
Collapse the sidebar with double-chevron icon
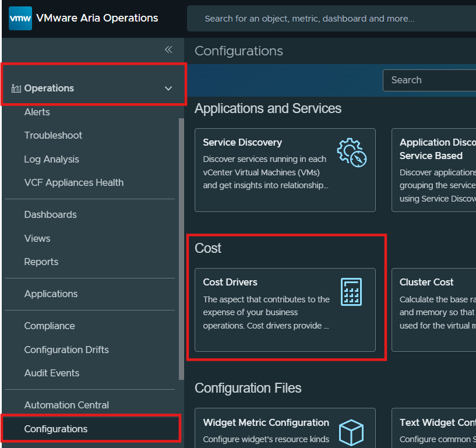pyautogui.click(x=168, y=50)
